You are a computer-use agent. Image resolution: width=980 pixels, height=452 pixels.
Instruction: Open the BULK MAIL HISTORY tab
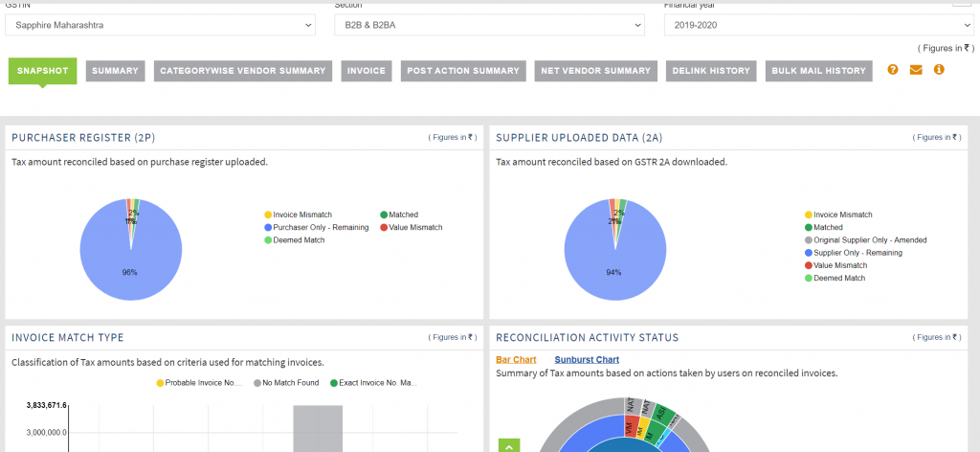pyautogui.click(x=819, y=71)
